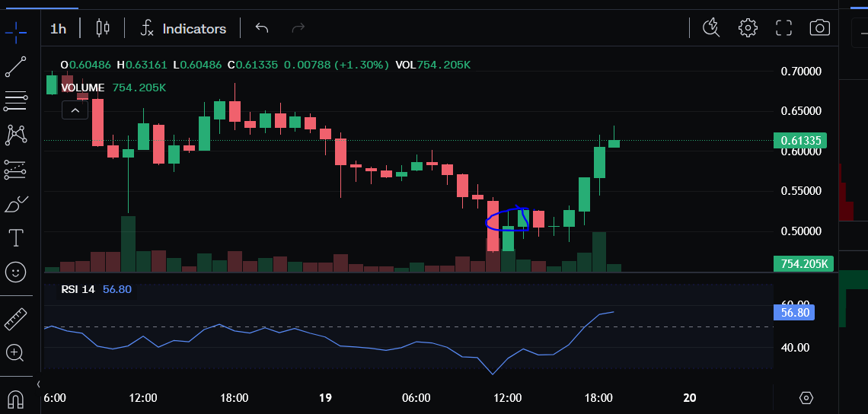Open the Fibonacci channel tool
Viewport: 868px width, 414px height.
coord(15,170)
